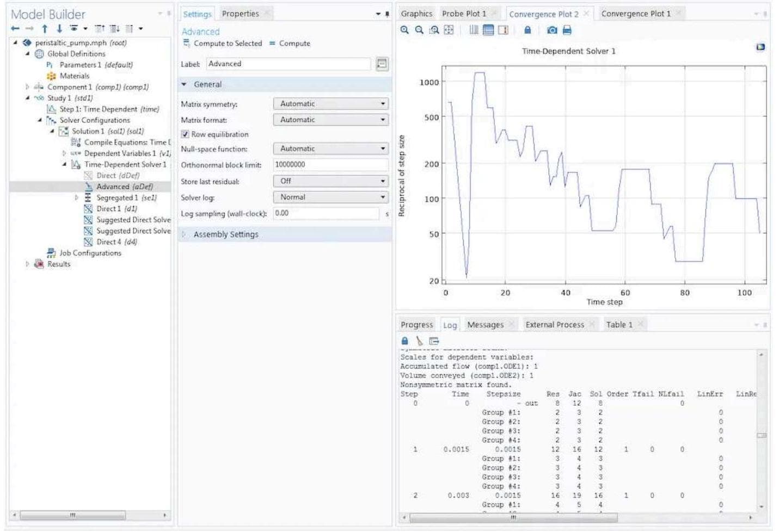
Task: Click zoom extents icon in plot toolbar
Action: (x=449, y=30)
